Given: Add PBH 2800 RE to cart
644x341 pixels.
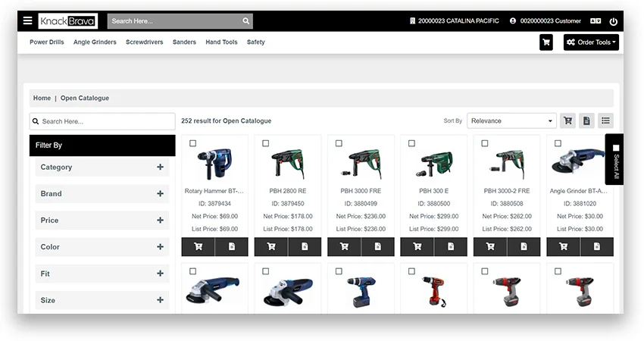Looking at the screenshot, I should pyautogui.click(x=271, y=246).
